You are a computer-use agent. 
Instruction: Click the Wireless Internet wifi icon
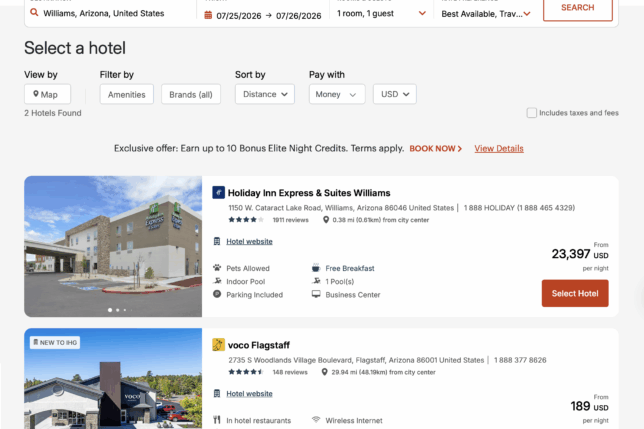click(x=316, y=420)
